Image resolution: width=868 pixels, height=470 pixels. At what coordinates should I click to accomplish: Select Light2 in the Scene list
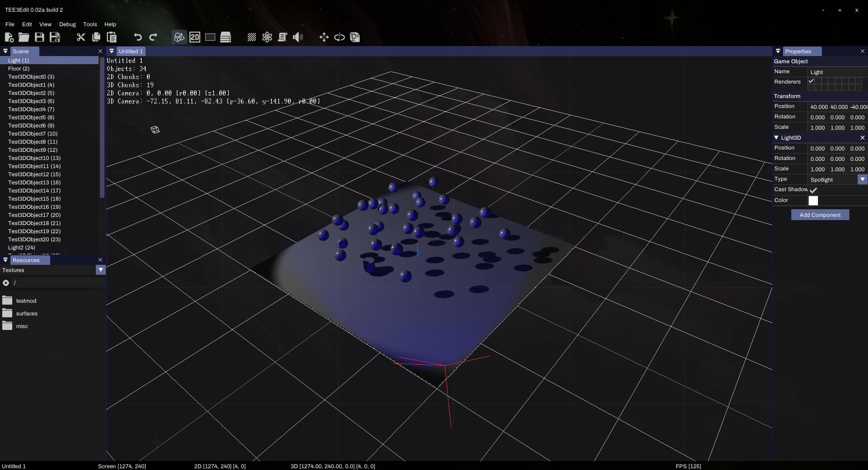pyautogui.click(x=21, y=248)
